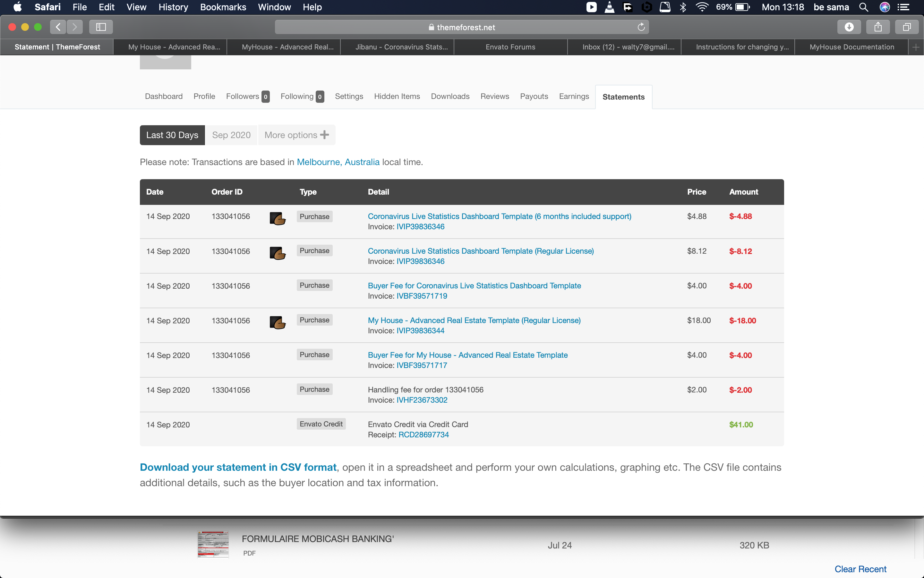Open the Bookmarks menu
Image resolution: width=924 pixels, height=578 pixels.
[223, 7]
